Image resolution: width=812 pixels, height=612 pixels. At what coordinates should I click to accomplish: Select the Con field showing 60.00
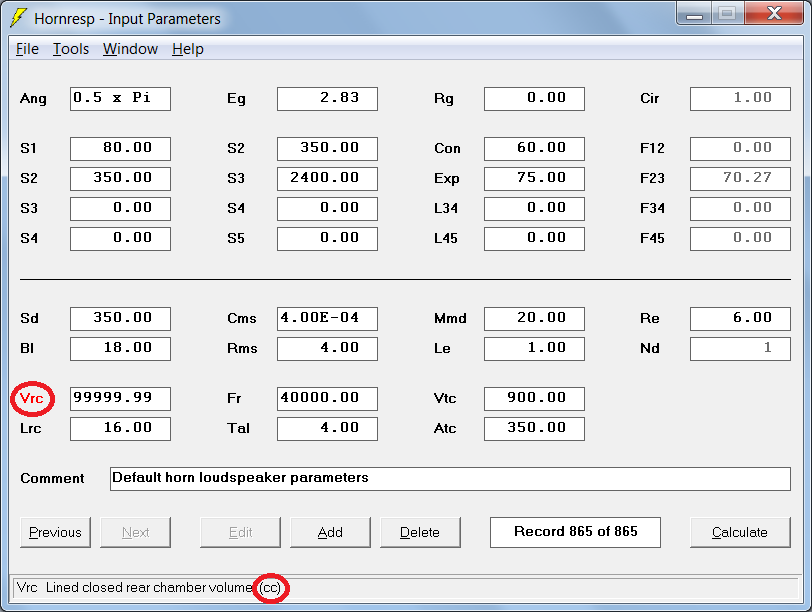click(x=534, y=149)
